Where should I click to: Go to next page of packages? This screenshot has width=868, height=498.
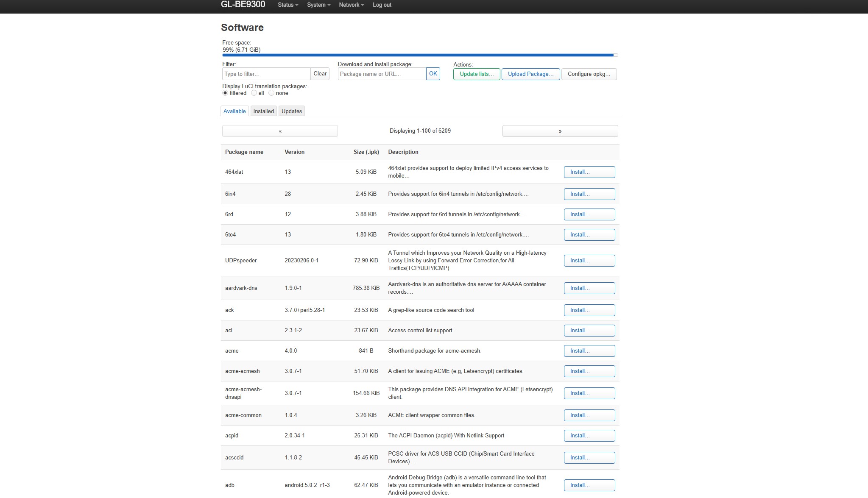[x=560, y=131]
